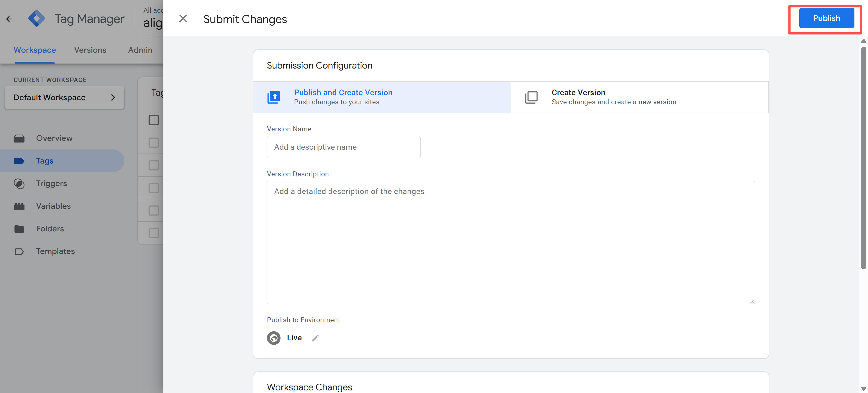
Task: Open Folders in the sidebar
Action: click(x=50, y=229)
